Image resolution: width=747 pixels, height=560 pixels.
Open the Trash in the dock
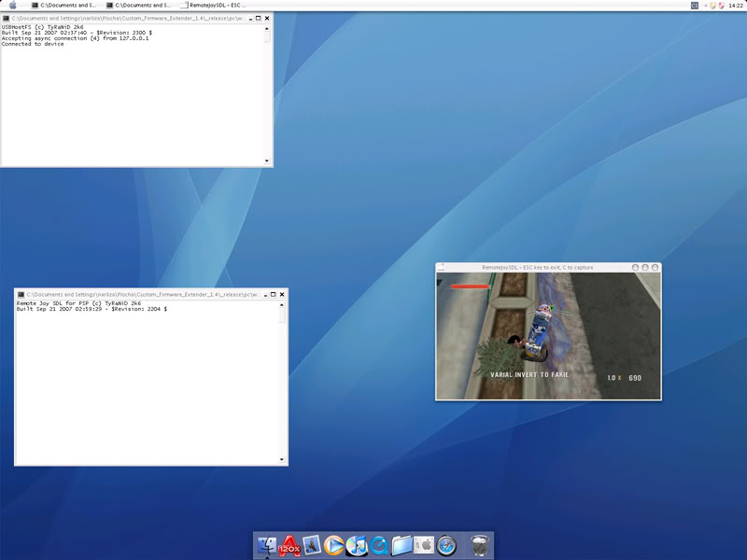[x=479, y=545]
